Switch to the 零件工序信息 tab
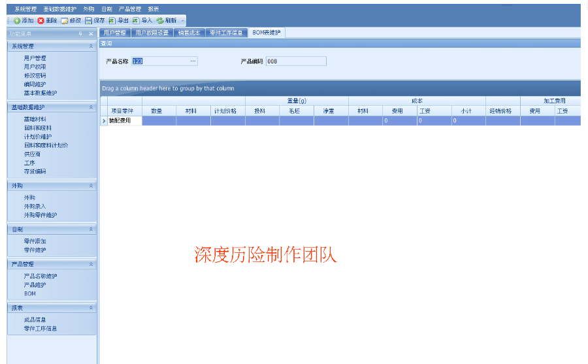This screenshot has width=588, height=364. pyautogui.click(x=226, y=33)
